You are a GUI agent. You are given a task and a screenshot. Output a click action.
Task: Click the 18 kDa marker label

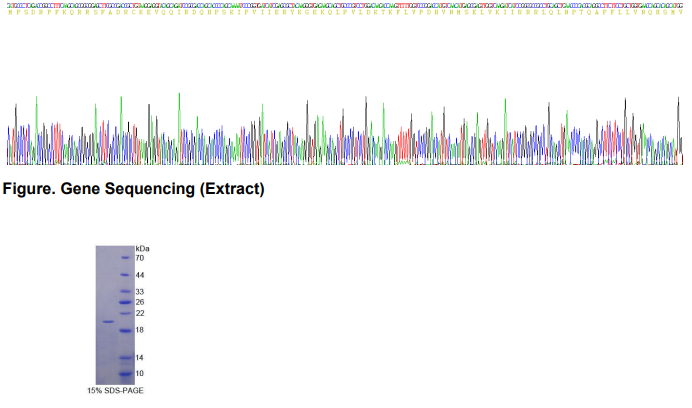pos(140,330)
